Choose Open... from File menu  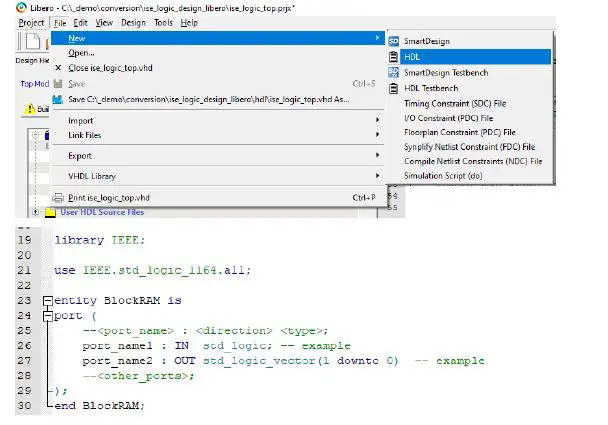[218, 53]
